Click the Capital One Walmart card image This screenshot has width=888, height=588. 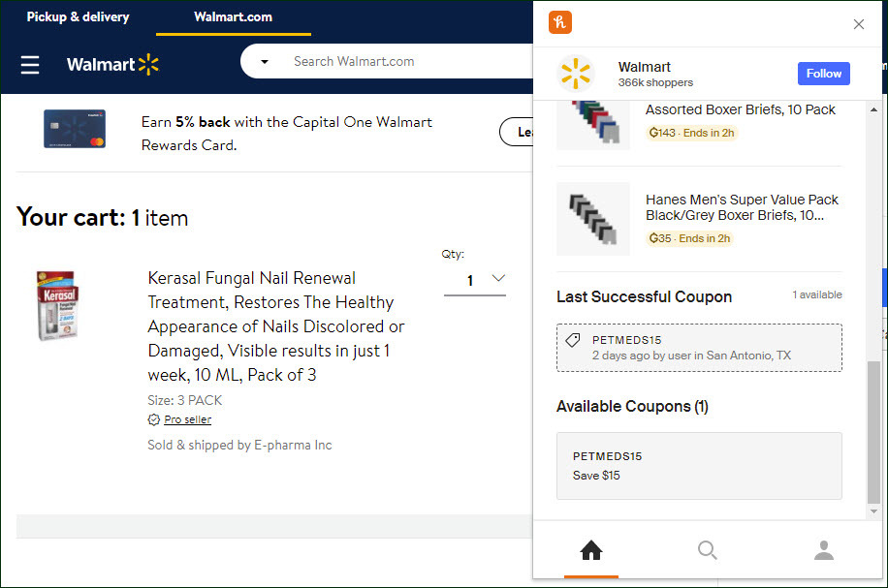click(75, 129)
